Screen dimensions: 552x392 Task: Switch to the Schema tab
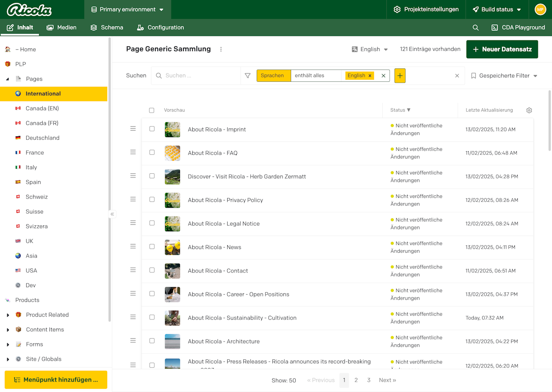[x=107, y=28]
